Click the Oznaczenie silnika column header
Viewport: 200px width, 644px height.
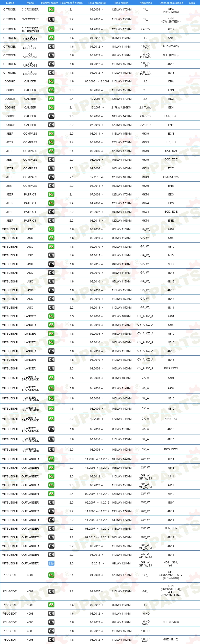(x=171, y=3)
